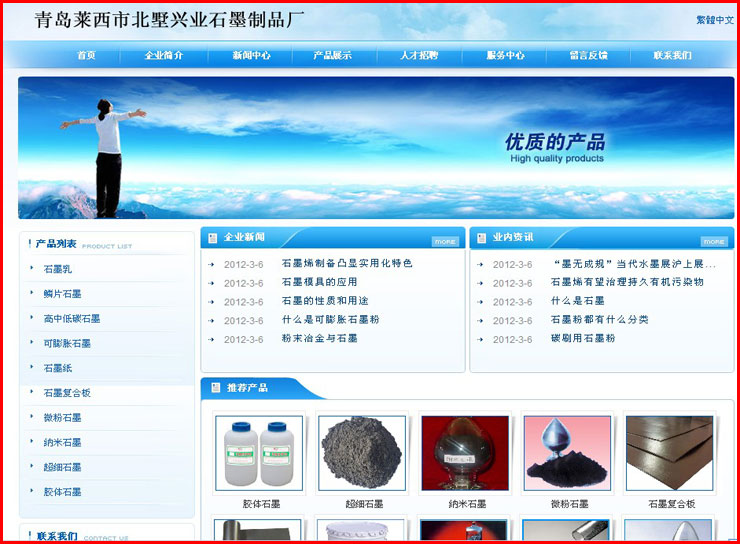Read news 石墨烯制备凸显实用化特色
The height and width of the screenshot is (544, 740).
point(347,263)
